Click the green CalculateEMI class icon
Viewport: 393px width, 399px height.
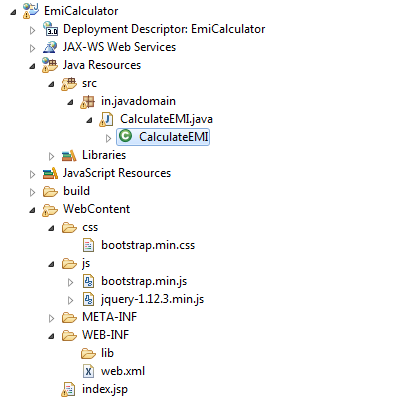(126, 136)
